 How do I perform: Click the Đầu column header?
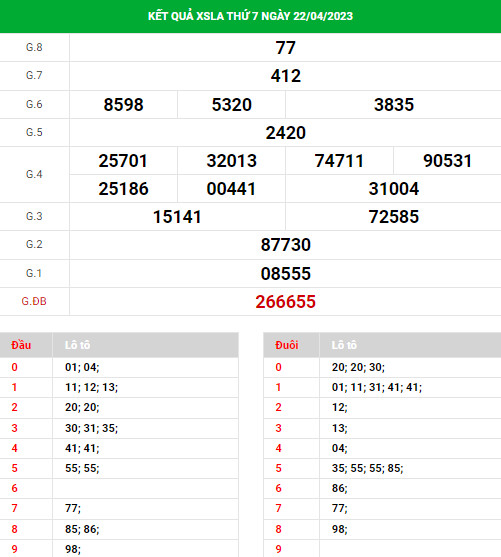click(x=21, y=345)
